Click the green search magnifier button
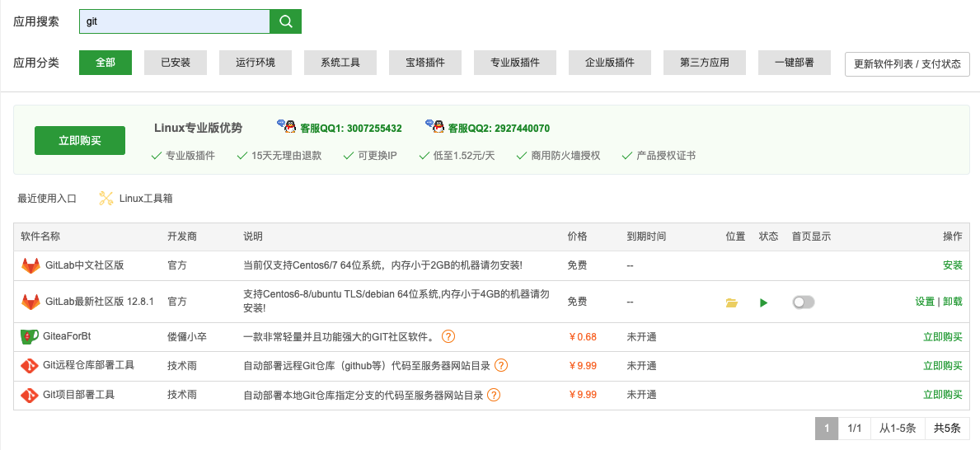 tap(286, 21)
